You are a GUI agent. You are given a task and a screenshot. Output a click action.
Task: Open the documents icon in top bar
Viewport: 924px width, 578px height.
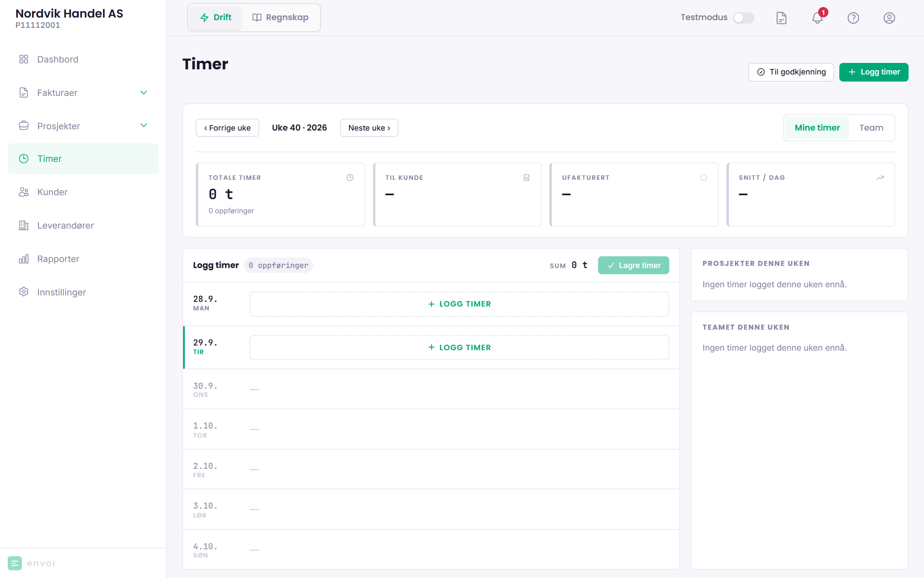[x=781, y=18]
